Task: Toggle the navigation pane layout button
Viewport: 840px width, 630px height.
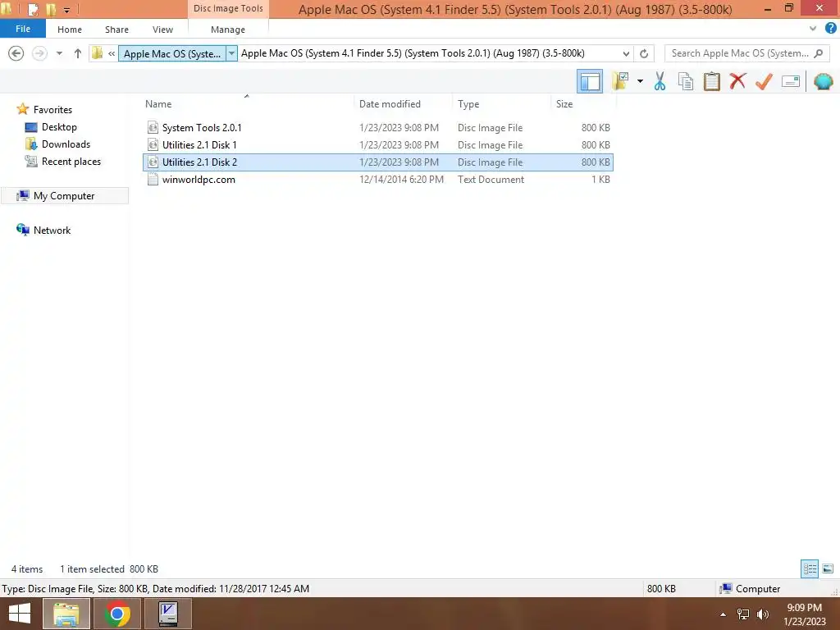Action: (589, 81)
